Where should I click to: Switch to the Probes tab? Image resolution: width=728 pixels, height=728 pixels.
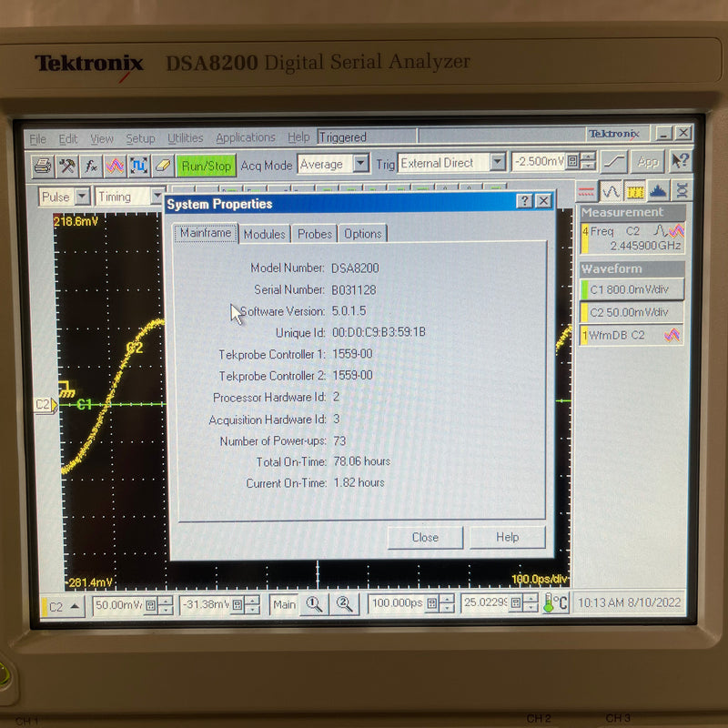click(315, 234)
